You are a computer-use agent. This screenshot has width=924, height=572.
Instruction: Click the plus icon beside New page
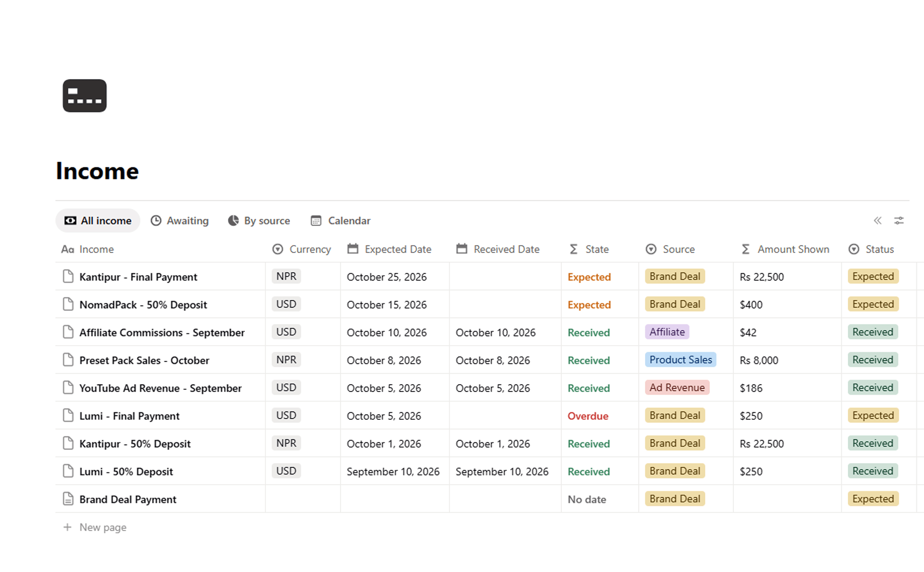click(67, 527)
